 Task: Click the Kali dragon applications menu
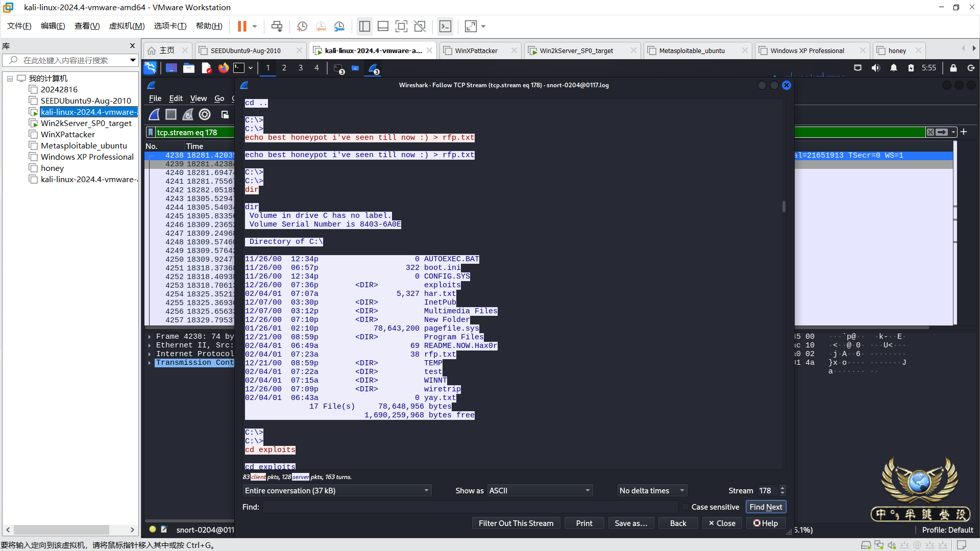tap(150, 68)
